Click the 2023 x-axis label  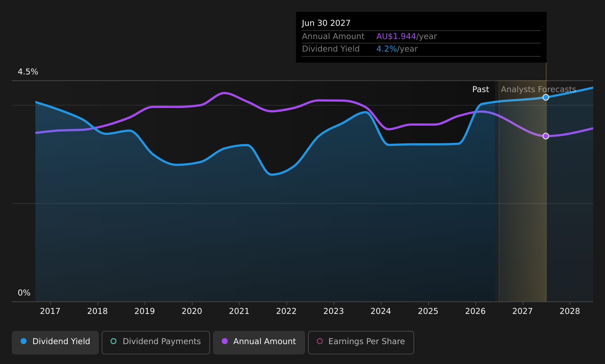point(333,311)
